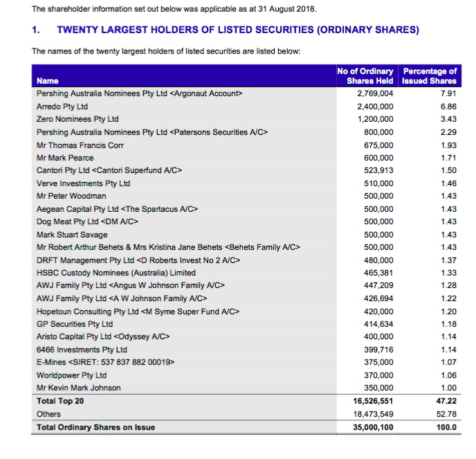The image size is (476, 459).
Task: Click the value 1,200,000
Action: [x=375, y=119]
